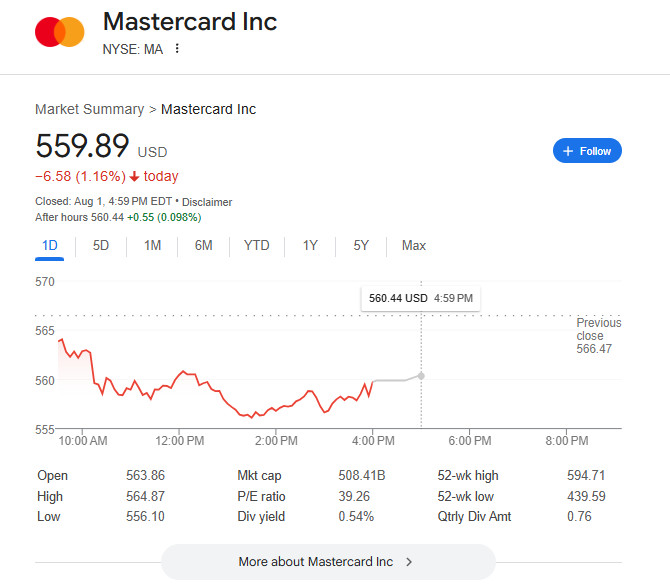Click the Mastercard logo icon
The height and width of the screenshot is (587, 670).
click(60, 32)
